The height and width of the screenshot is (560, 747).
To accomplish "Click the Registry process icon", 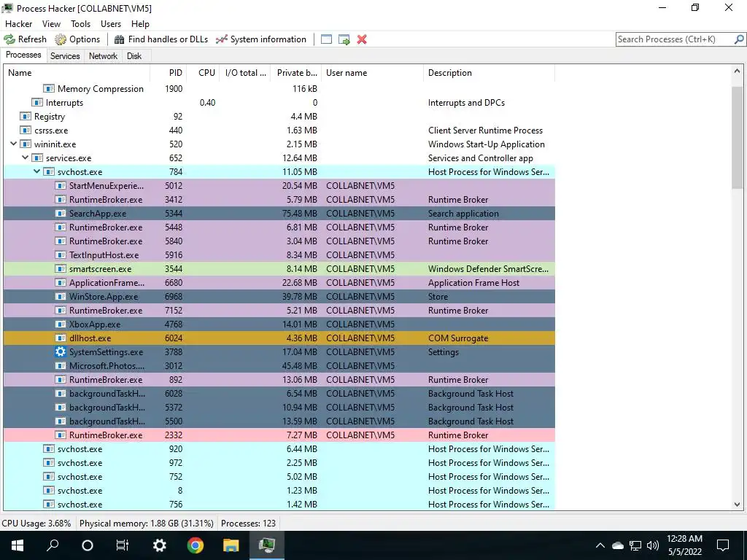I will (x=26, y=116).
